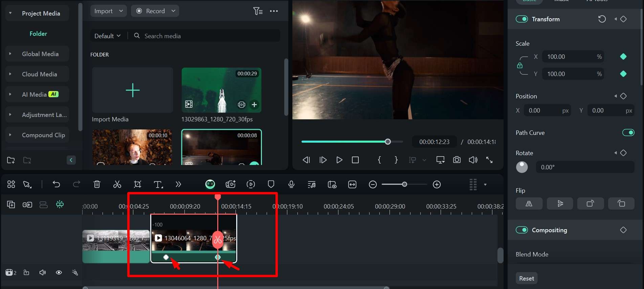Select the Folder item under Project Media
Screen dimensions: 644x289
point(38,33)
